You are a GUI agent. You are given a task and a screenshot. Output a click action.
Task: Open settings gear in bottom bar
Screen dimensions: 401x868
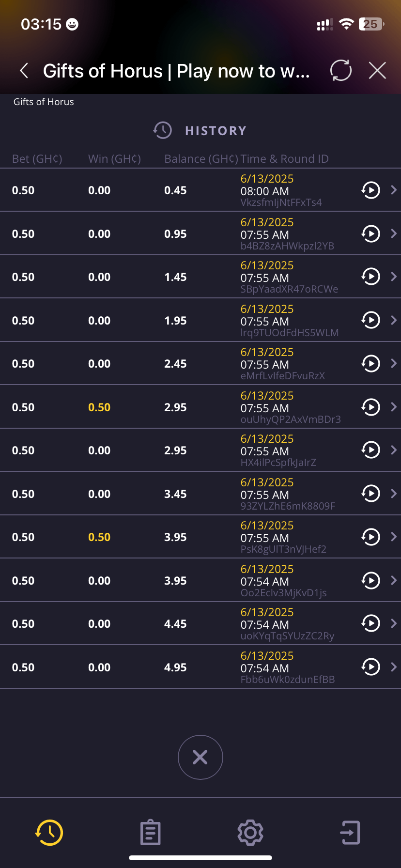(250, 833)
